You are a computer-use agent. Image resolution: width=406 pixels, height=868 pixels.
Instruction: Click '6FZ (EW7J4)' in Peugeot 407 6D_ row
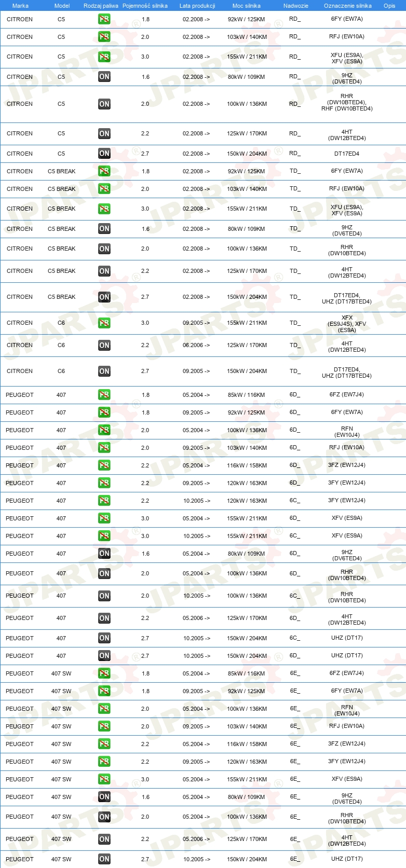click(x=347, y=394)
